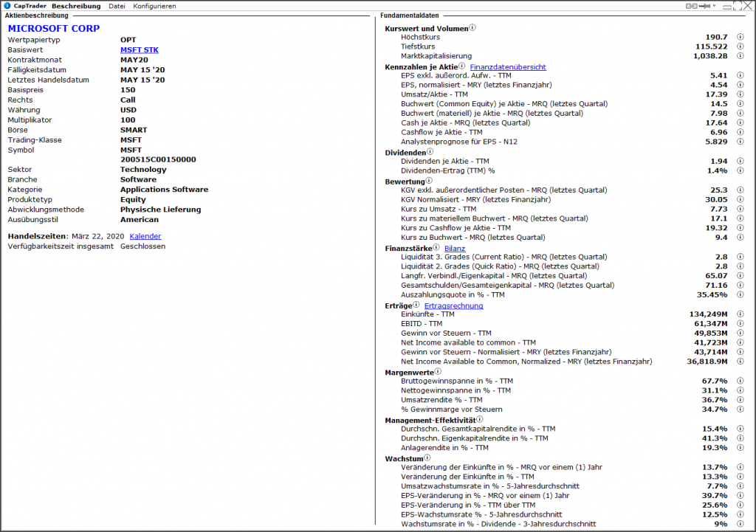The height and width of the screenshot is (532, 756).
Task: Click info icon next to Kennzahlen je Aktie
Action: point(462,66)
